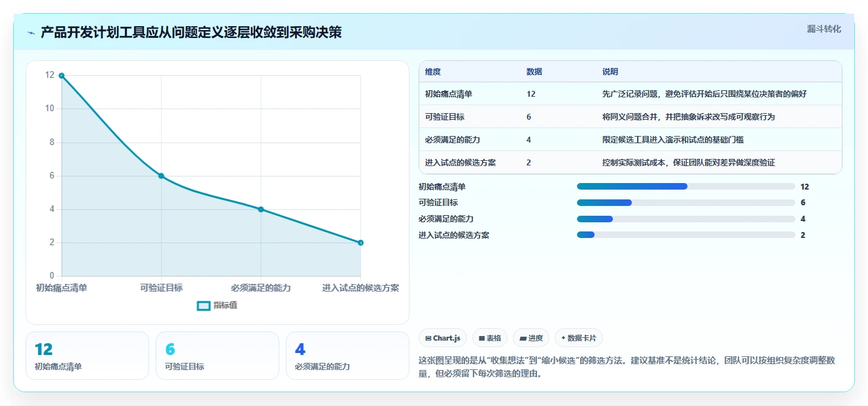868x406 pixels.
Task: Click x-axis label 初始痛点清单
Action: (x=61, y=288)
